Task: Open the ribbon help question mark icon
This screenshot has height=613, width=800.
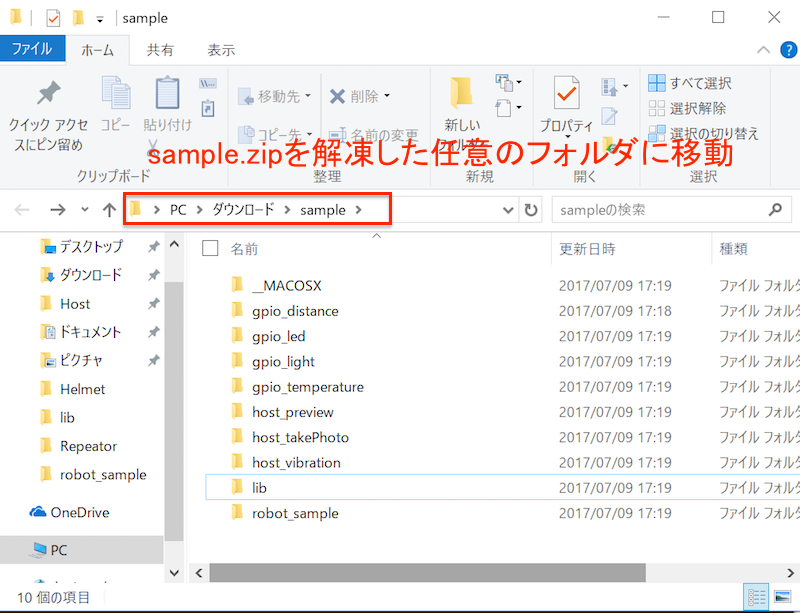Action: point(786,50)
